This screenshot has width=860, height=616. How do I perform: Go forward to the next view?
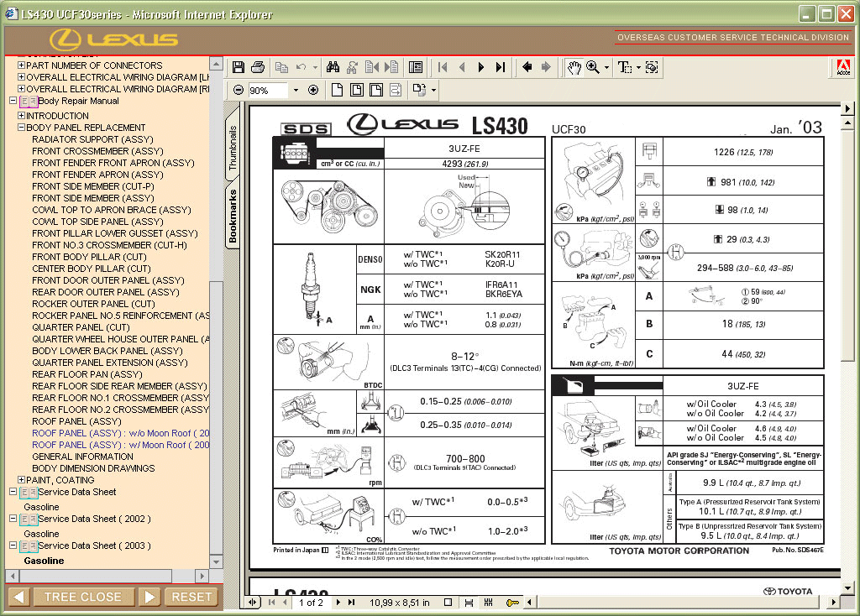tap(546, 67)
